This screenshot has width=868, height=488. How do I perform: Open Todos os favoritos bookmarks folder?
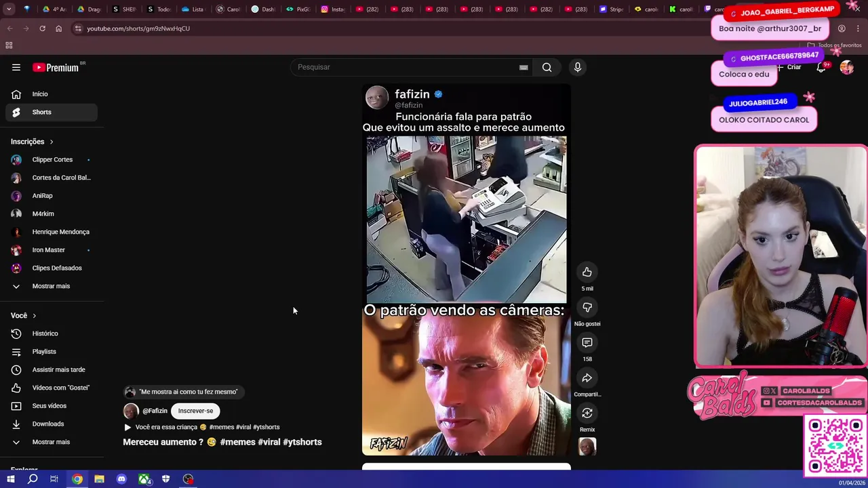click(x=834, y=45)
